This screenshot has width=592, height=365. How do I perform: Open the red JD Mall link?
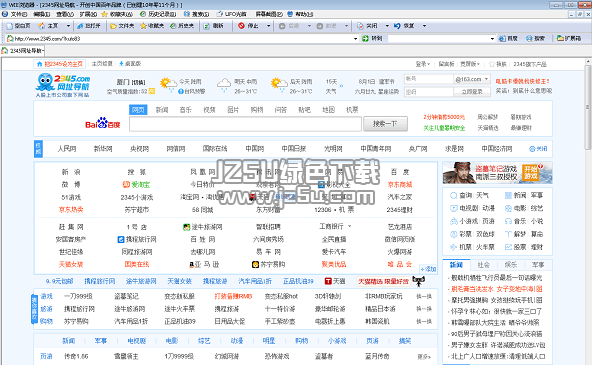click(400, 185)
